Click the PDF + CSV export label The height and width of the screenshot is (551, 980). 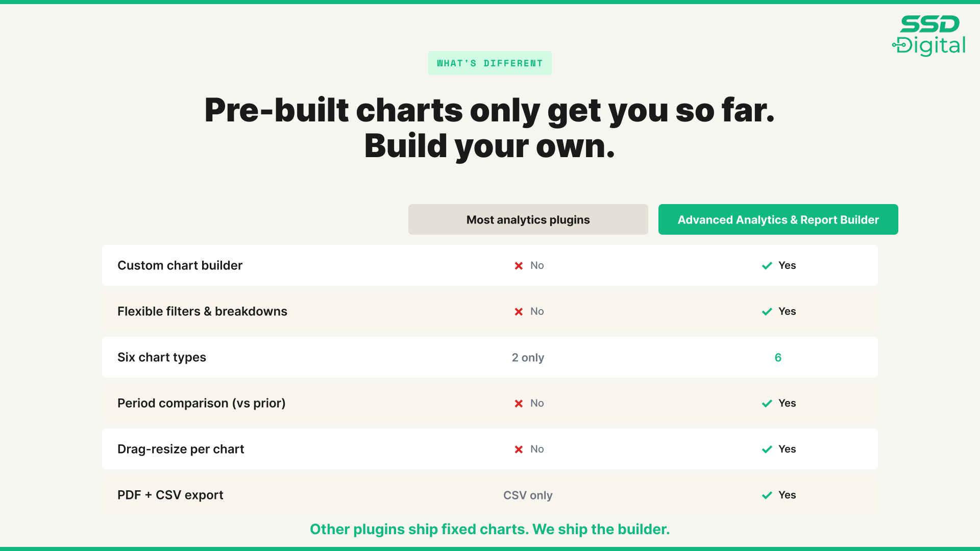[x=170, y=495]
